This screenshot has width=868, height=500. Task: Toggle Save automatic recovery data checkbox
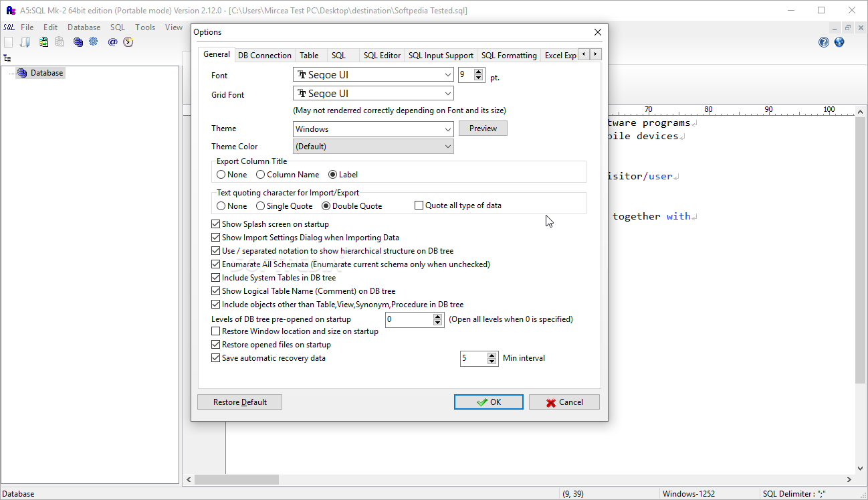[268, 358]
